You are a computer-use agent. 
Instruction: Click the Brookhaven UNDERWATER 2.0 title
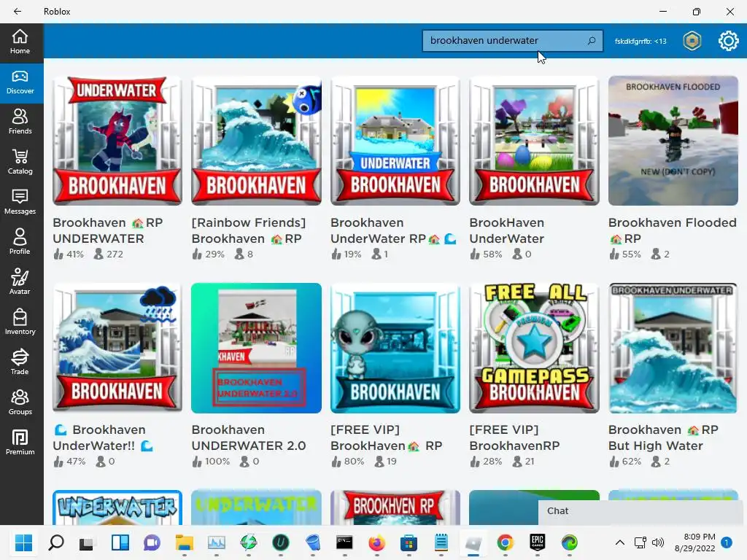249,437
